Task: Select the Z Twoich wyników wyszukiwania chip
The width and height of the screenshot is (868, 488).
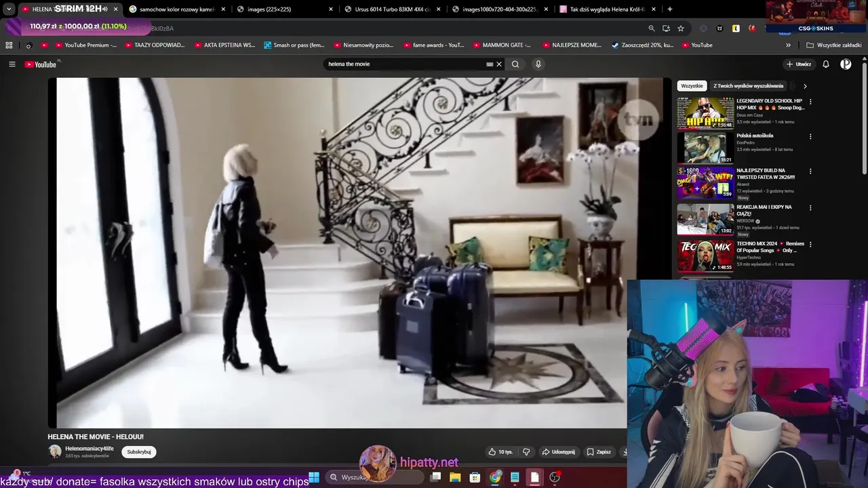Action: click(748, 86)
